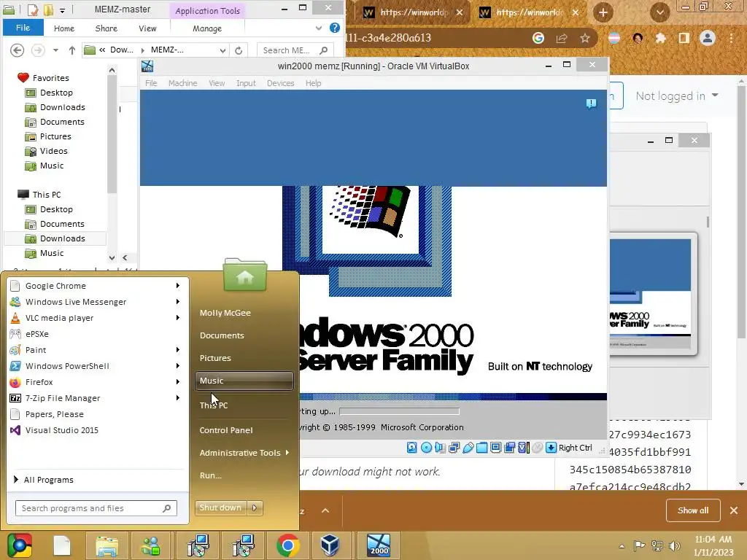Open Explorer recent locations dropdown arrow
The height and width of the screenshot is (560, 747).
point(55,50)
